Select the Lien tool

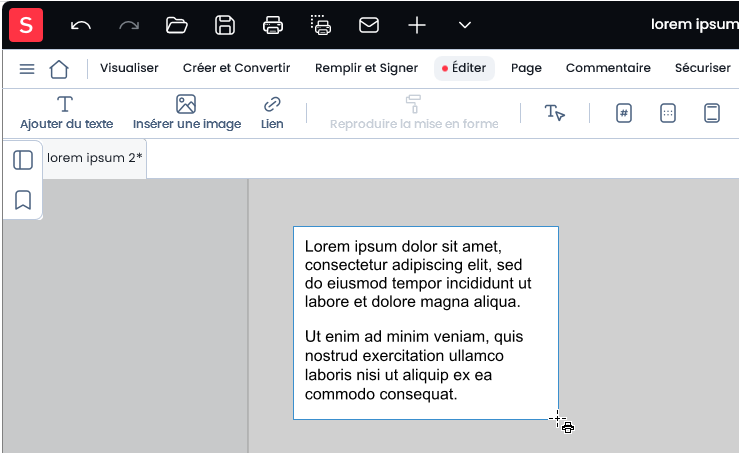point(272,113)
